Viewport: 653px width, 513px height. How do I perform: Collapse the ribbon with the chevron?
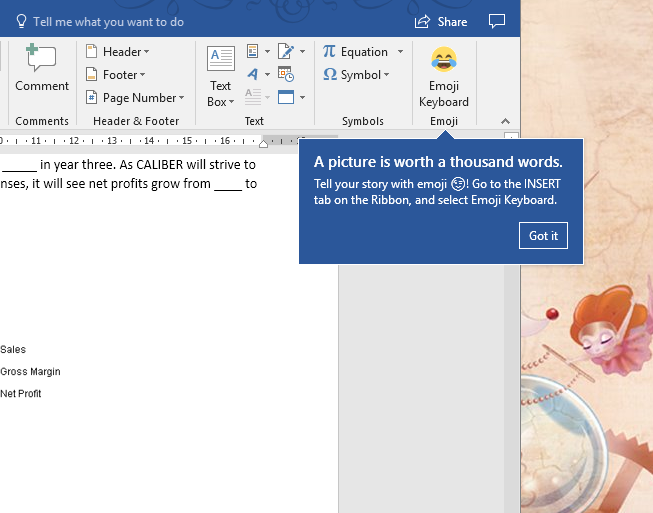[505, 121]
